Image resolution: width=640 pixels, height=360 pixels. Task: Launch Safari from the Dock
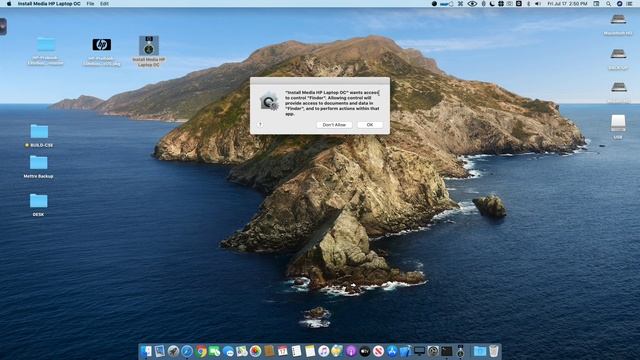(x=187, y=351)
